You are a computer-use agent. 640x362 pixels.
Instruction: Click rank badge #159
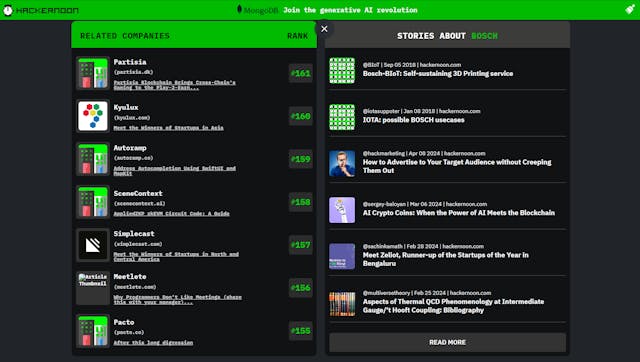coord(301,159)
